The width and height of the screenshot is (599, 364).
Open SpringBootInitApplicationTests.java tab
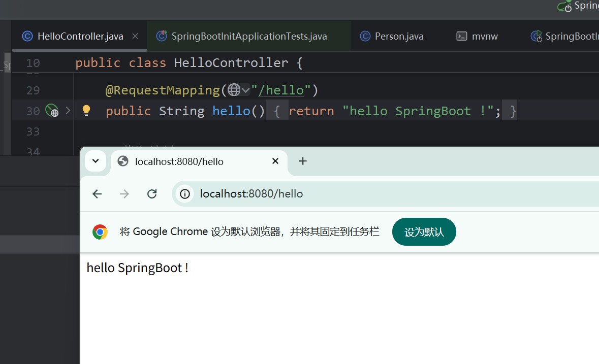pyautogui.click(x=248, y=36)
